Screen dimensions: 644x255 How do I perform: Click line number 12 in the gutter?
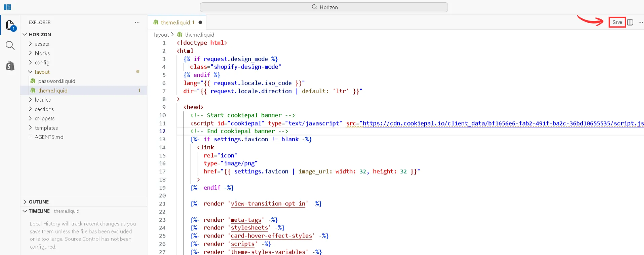coord(162,131)
